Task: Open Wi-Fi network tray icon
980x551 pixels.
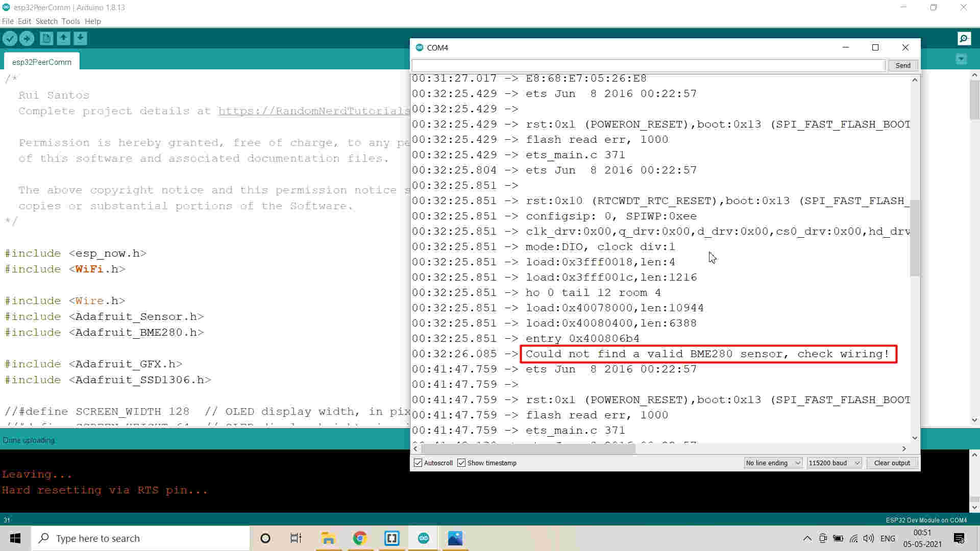Action: [853, 538]
